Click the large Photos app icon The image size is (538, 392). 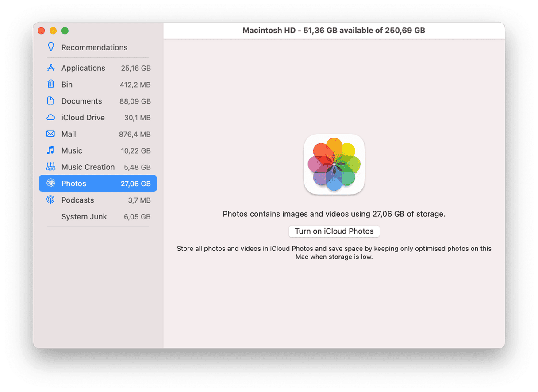(x=334, y=164)
